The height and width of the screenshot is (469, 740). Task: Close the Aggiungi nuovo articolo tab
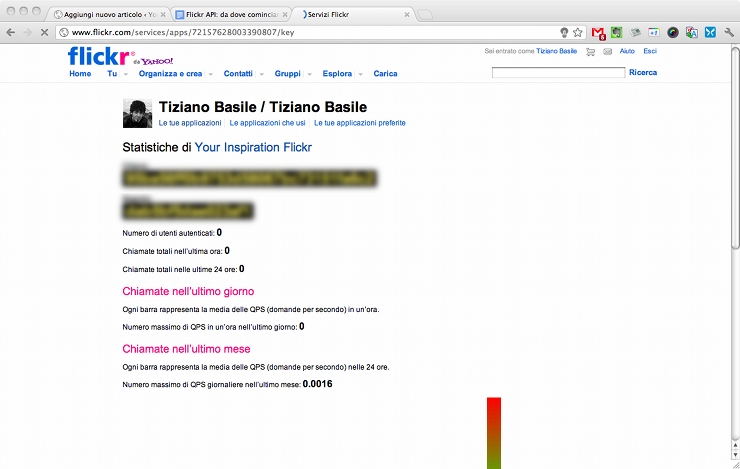pos(163,15)
